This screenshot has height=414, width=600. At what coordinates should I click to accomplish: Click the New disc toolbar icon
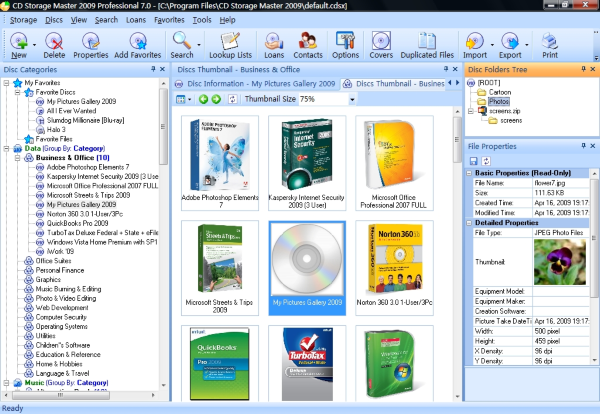click(19, 44)
